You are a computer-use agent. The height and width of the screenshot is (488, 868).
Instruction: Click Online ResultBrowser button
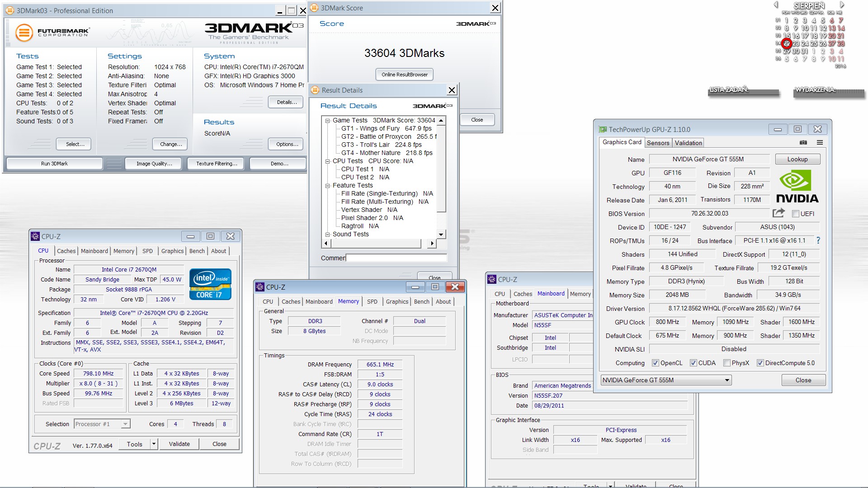[x=404, y=75]
